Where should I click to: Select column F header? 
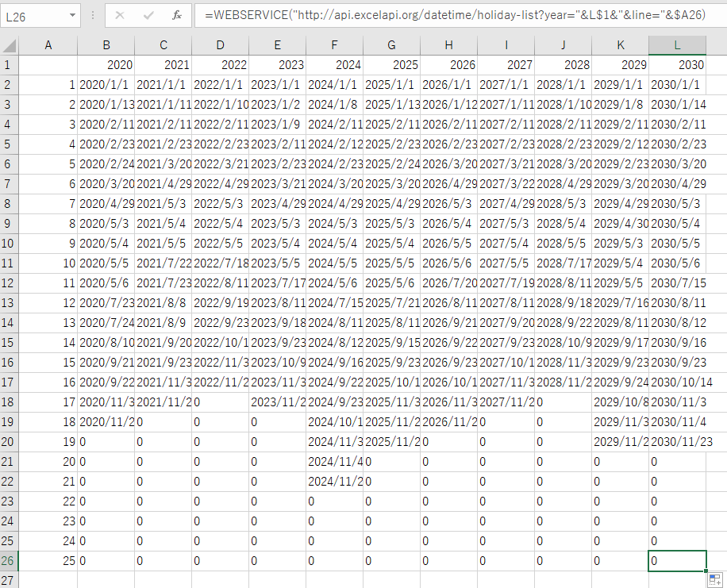[335, 45]
